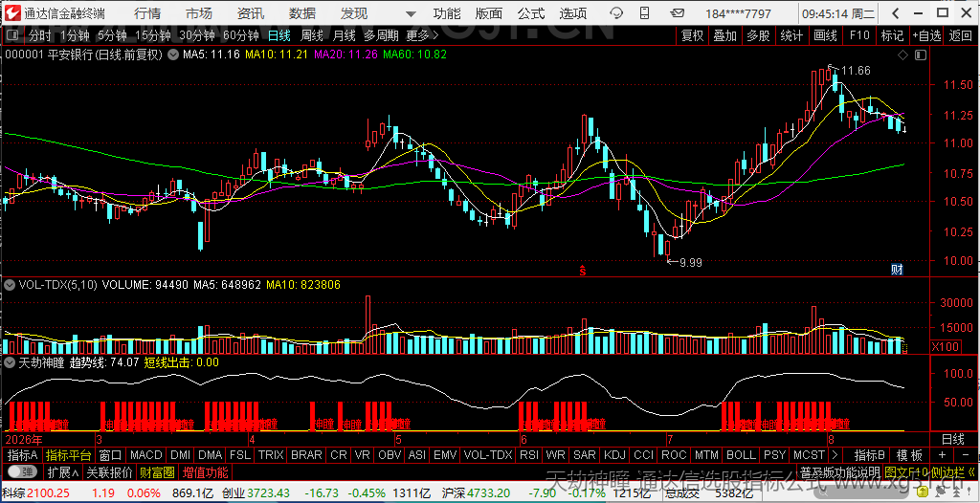Open the dropdown triangle after 发现
980x503 pixels.
[411, 13]
